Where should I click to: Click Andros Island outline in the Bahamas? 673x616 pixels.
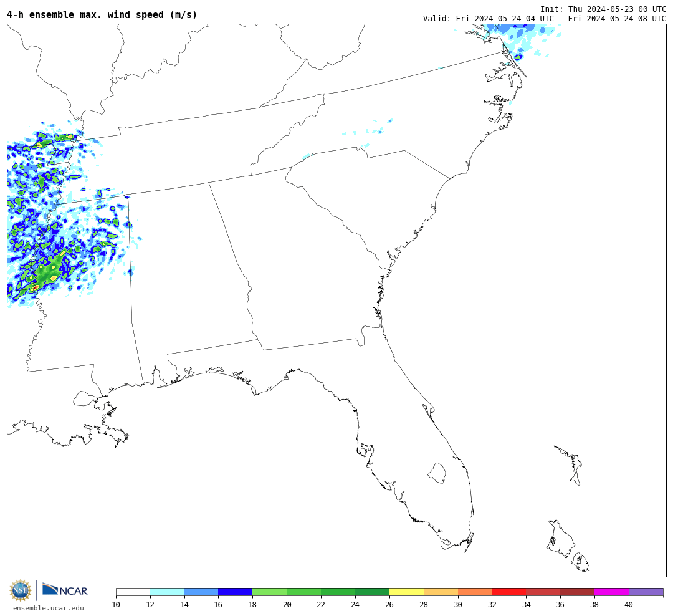coord(561,539)
